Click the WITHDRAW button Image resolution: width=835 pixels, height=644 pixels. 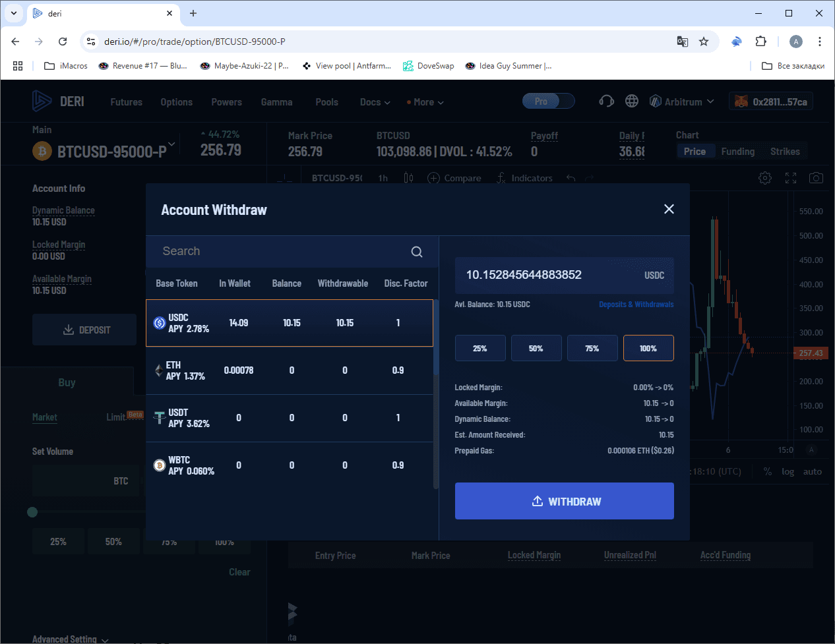[x=565, y=501]
